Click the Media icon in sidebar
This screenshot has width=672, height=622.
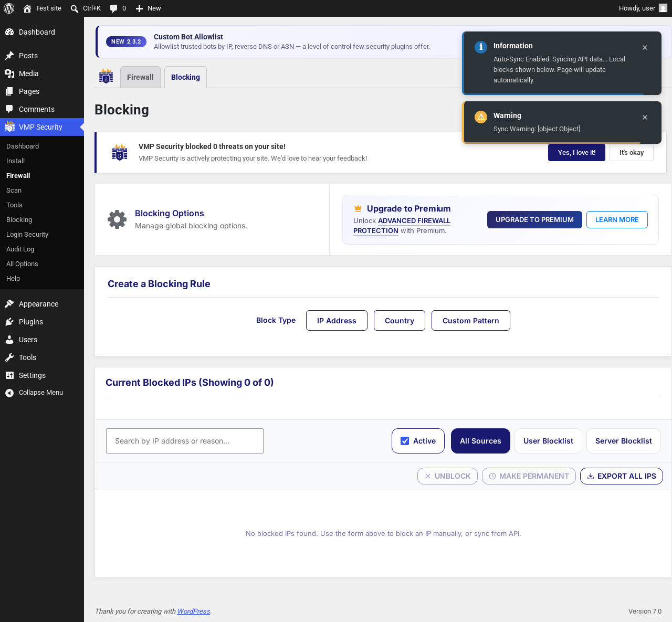tap(9, 73)
